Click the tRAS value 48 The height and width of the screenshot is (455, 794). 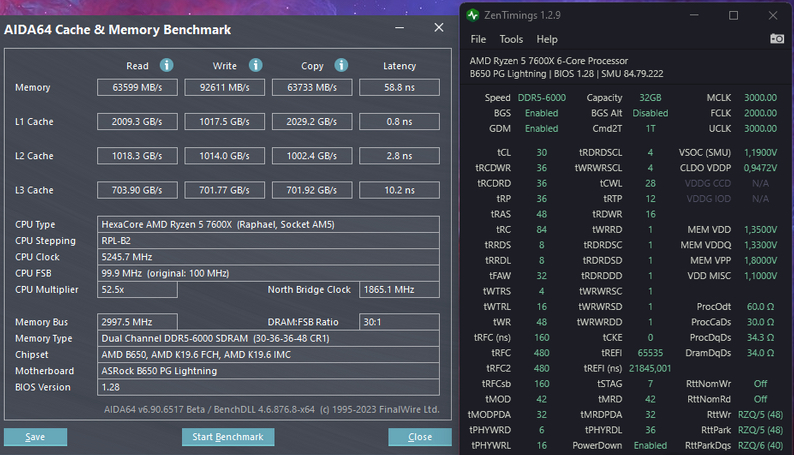(541, 214)
